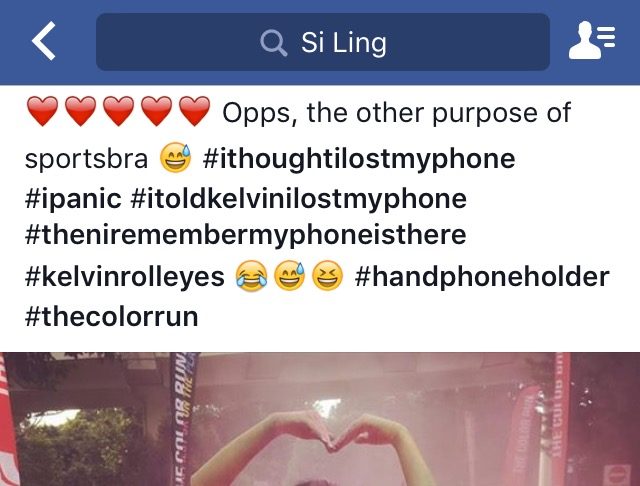
Task: Open hashtag #handphoneholder
Action: (482, 276)
